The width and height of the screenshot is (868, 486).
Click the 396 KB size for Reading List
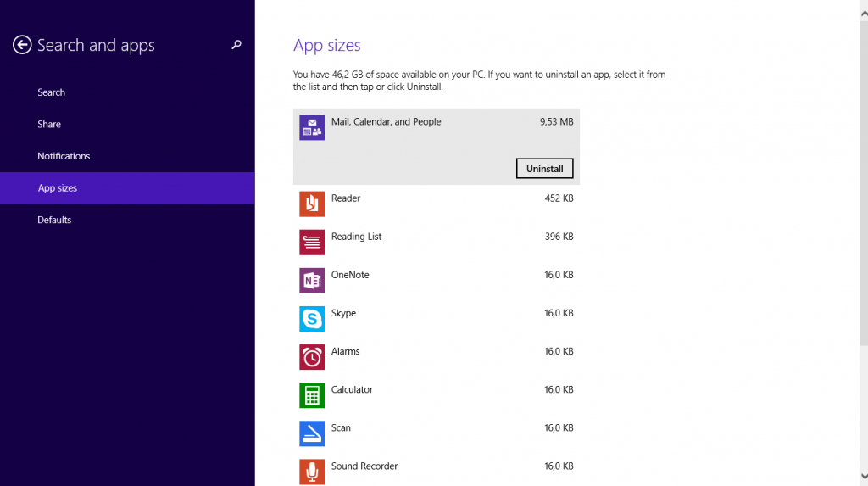tap(559, 237)
